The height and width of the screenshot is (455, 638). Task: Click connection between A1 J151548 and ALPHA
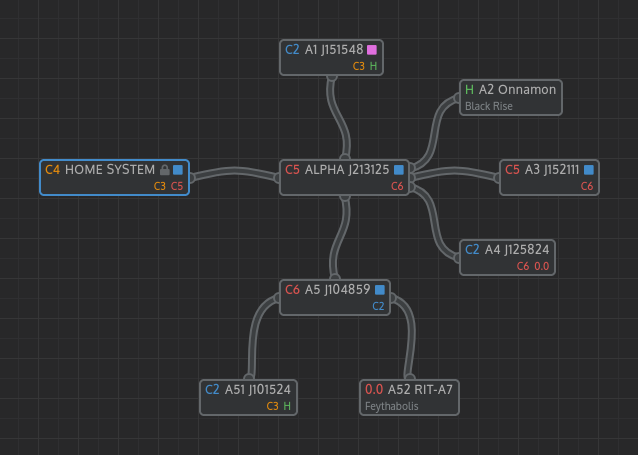pyautogui.click(x=338, y=118)
